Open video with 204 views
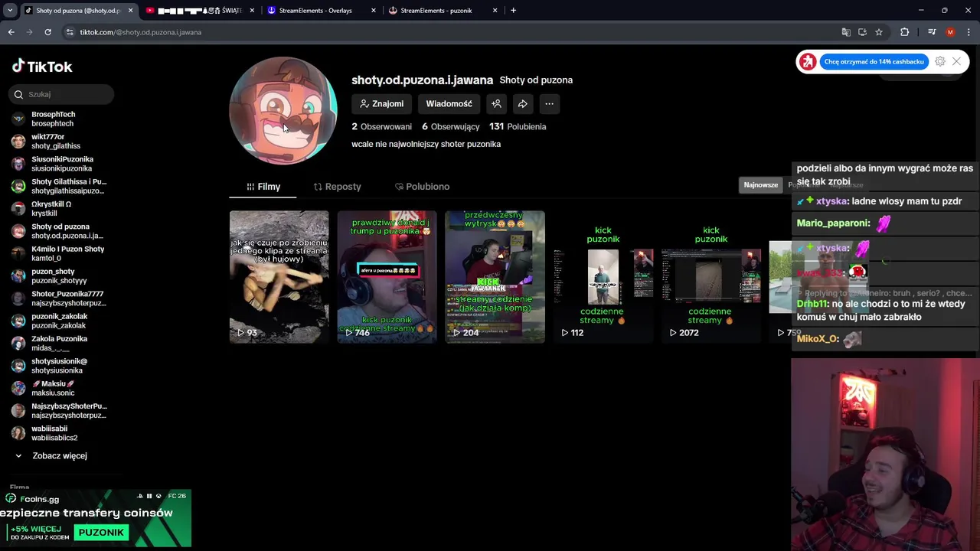 pyautogui.click(x=495, y=277)
